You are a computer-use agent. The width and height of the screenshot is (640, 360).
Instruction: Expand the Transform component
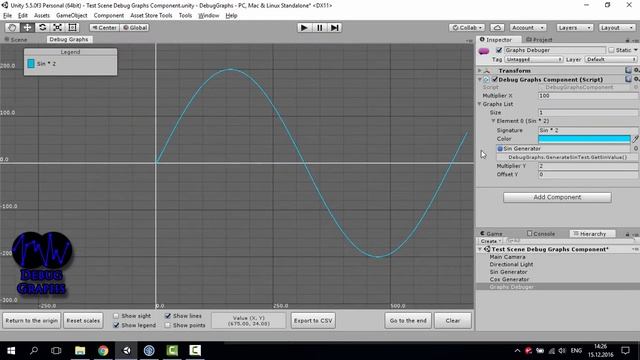pos(480,71)
